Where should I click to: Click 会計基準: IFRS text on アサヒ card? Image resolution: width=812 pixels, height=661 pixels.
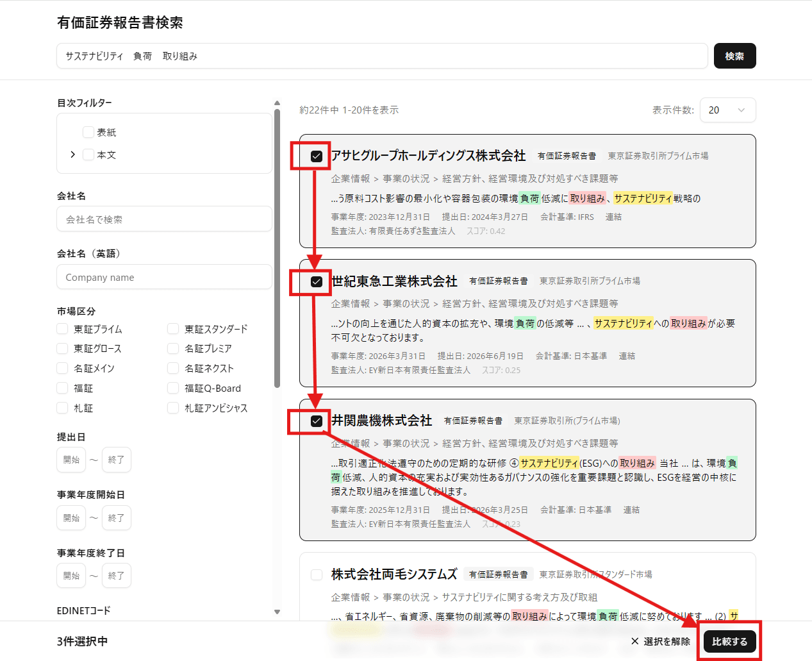click(x=567, y=217)
